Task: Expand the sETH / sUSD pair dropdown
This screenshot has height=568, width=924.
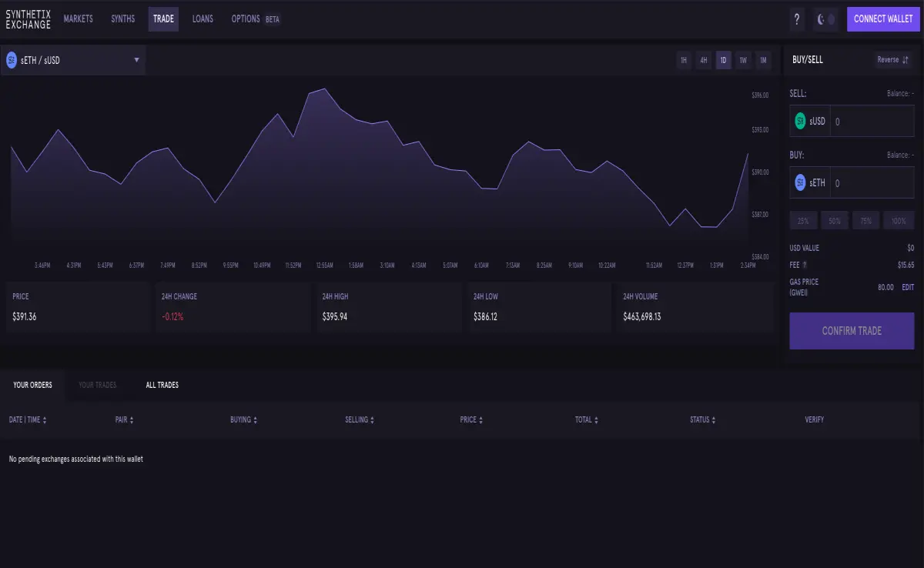Action: tap(73, 60)
